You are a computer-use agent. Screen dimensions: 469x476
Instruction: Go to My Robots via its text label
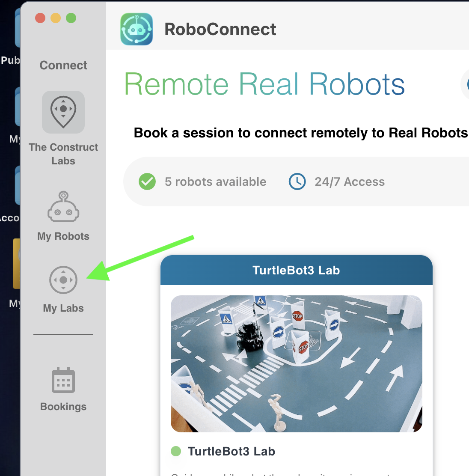[63, 236]
